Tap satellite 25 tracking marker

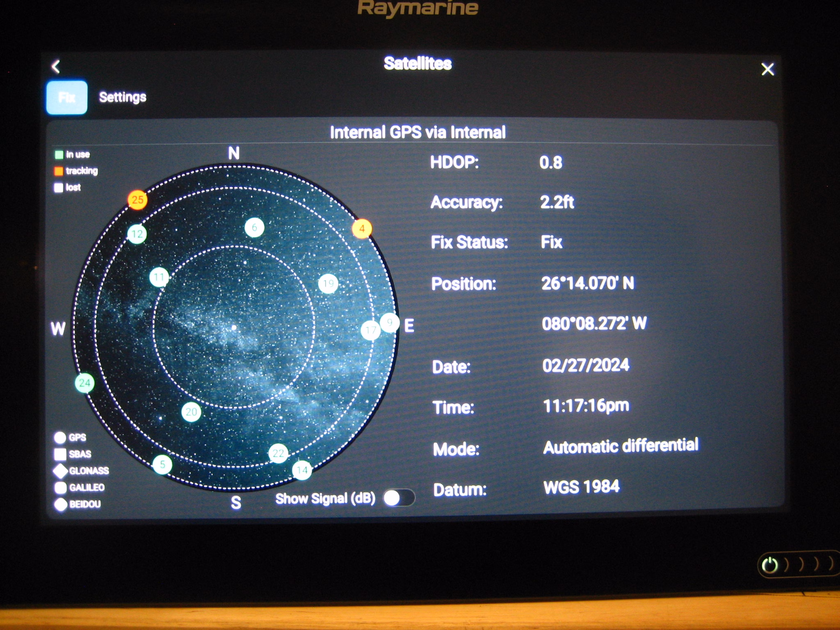(x=137, y=200)
